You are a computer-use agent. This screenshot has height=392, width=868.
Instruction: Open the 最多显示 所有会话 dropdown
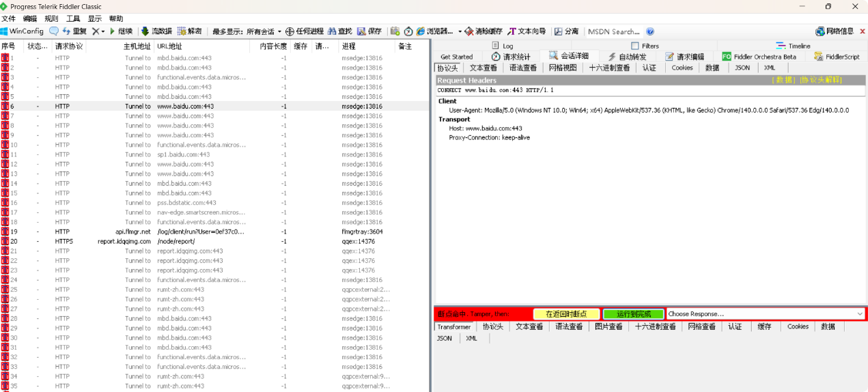pos(247,31)
